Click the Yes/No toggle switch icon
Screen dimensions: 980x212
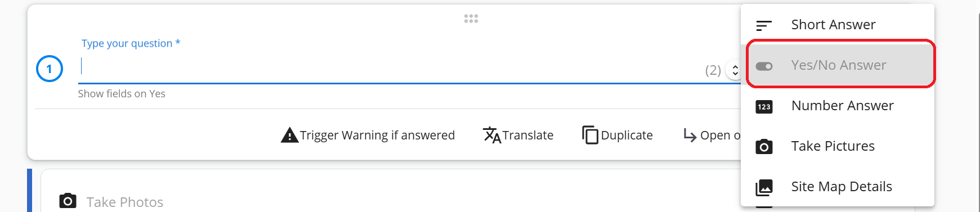764,66
